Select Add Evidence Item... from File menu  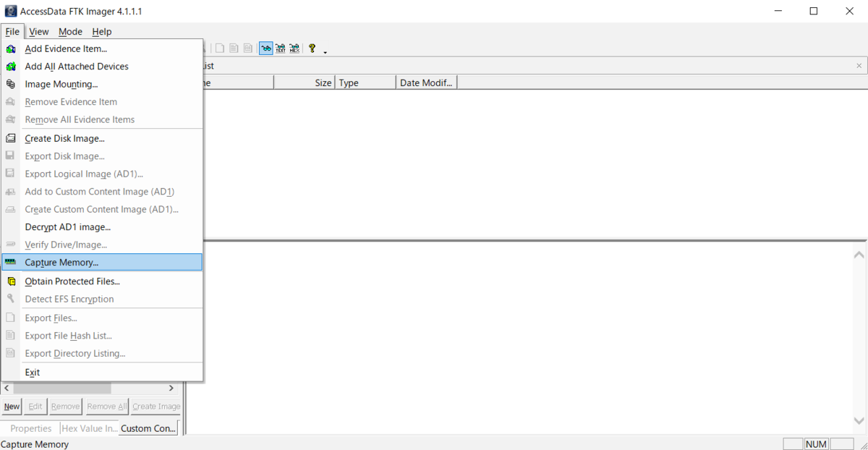click(x=102, y=48)
